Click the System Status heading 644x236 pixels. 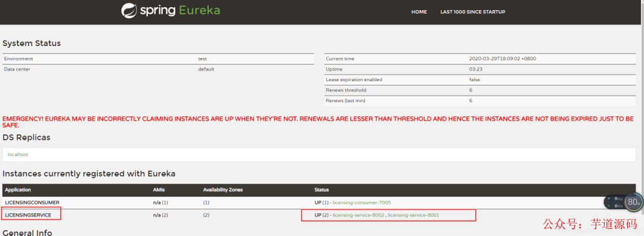[32, 43]
